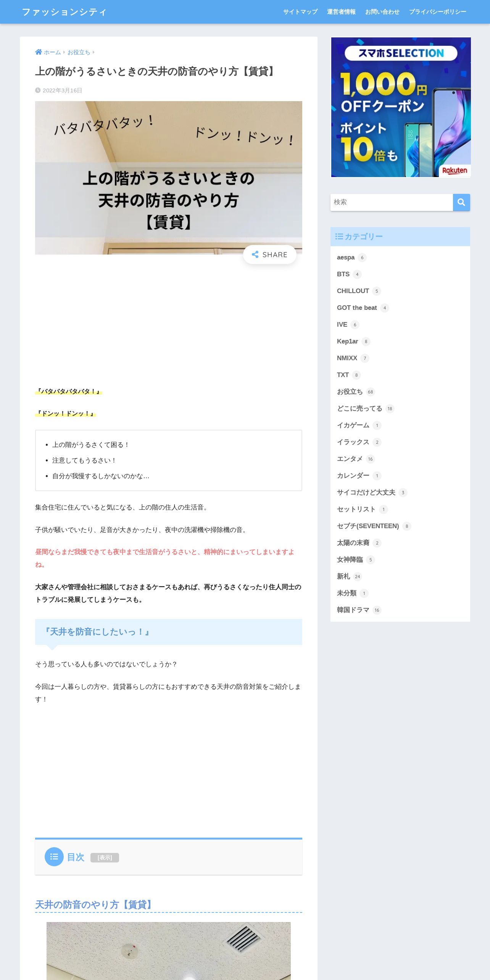Open the カレンダー category
490x980 pixels.
pos(353,476)
